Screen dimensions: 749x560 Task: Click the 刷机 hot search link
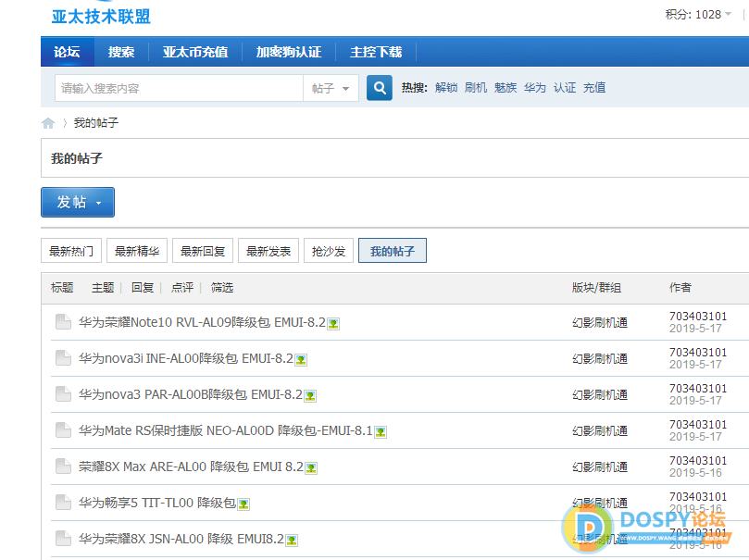point(476,88)
